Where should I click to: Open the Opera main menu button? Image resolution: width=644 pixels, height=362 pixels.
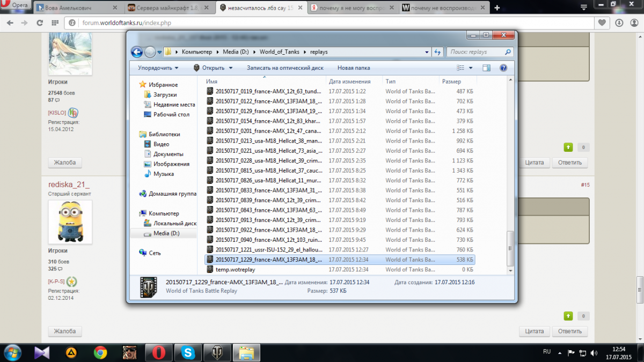16,5
